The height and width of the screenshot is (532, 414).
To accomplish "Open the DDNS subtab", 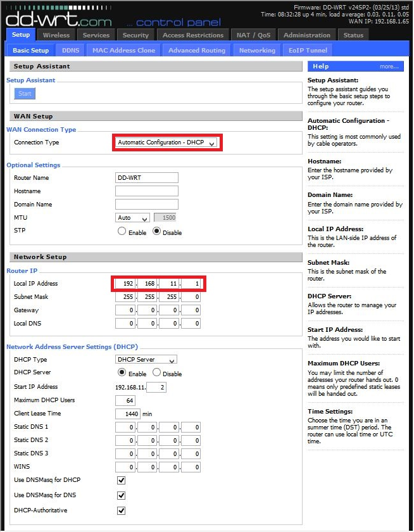I will 70,50.
